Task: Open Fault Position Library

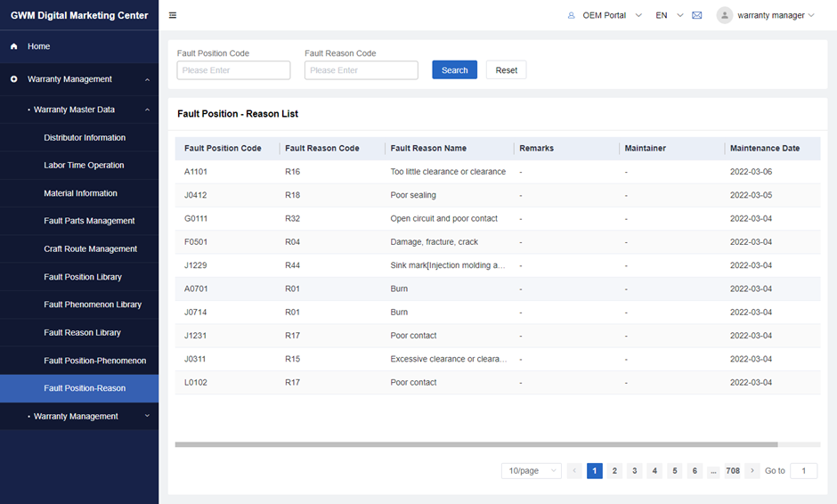Action: pyautogui.click(x=83, y=277)
